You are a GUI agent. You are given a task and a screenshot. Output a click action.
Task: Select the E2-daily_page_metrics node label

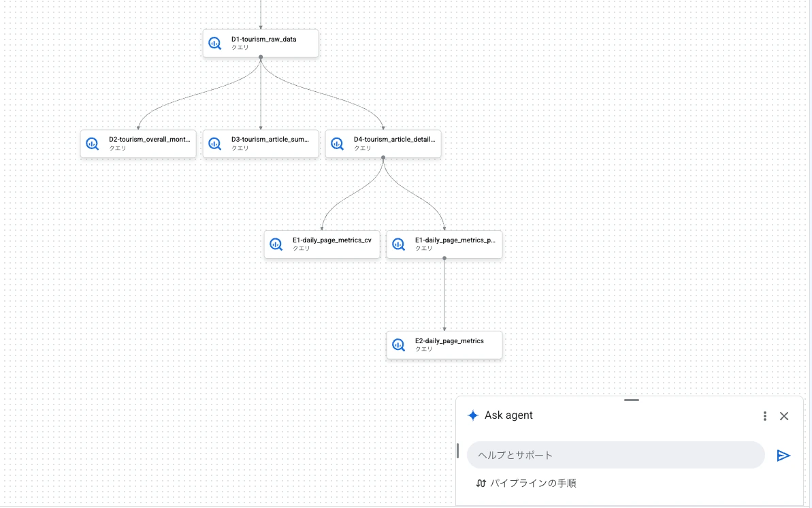coord(449,341)
